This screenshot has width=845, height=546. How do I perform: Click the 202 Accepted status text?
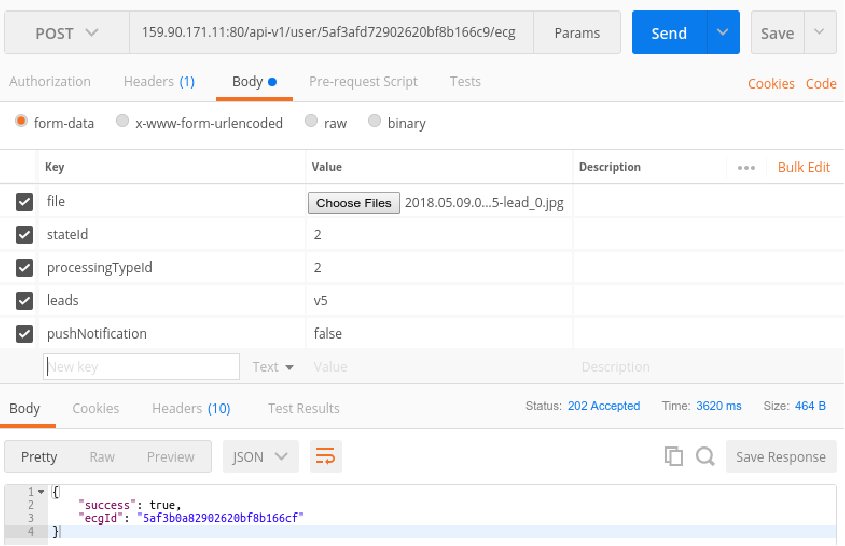point(604,406)
